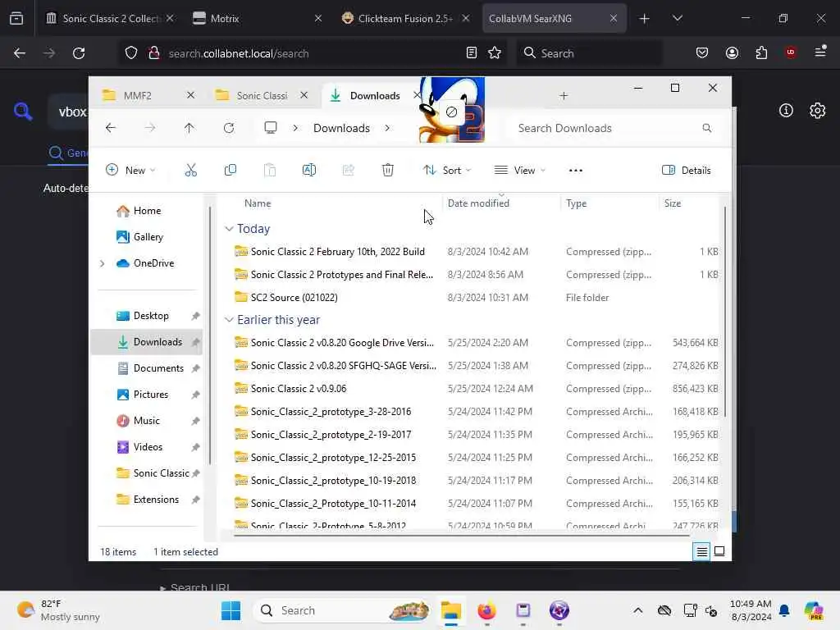Viewport: 840px width, 630px height.
Task: Open File Explorer from taskbar
Action: (451, 610)
